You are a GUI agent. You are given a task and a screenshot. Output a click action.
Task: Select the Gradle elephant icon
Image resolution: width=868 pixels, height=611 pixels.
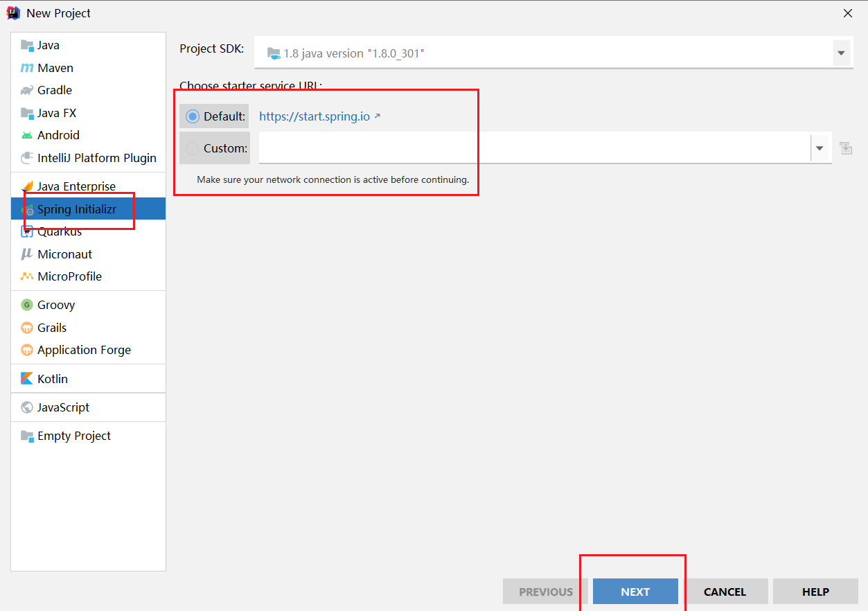click(27, 90)
